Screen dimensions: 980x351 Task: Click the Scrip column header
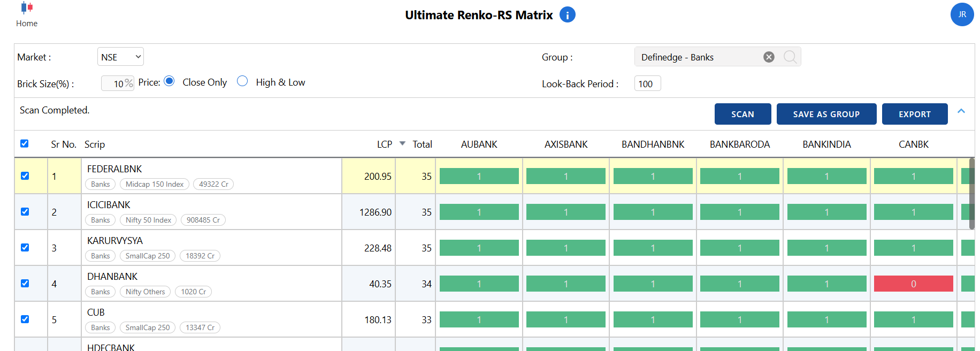[x=95, y=144]
